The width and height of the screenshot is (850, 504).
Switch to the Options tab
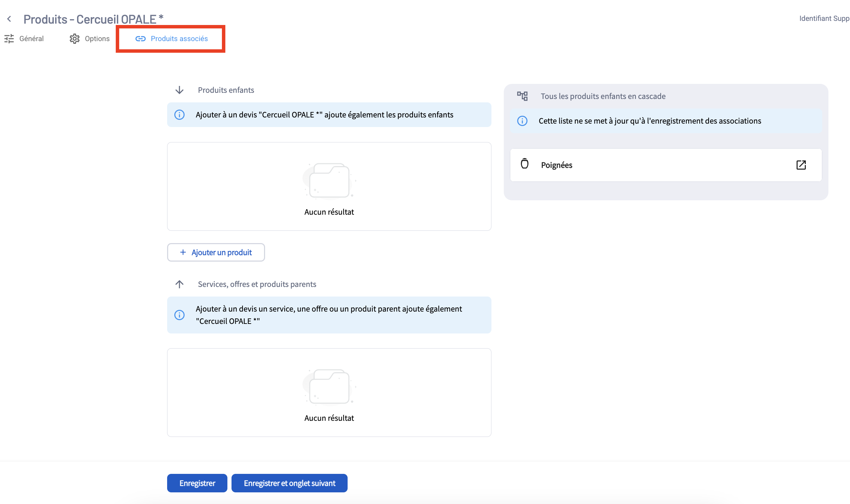tap(89, 39)
